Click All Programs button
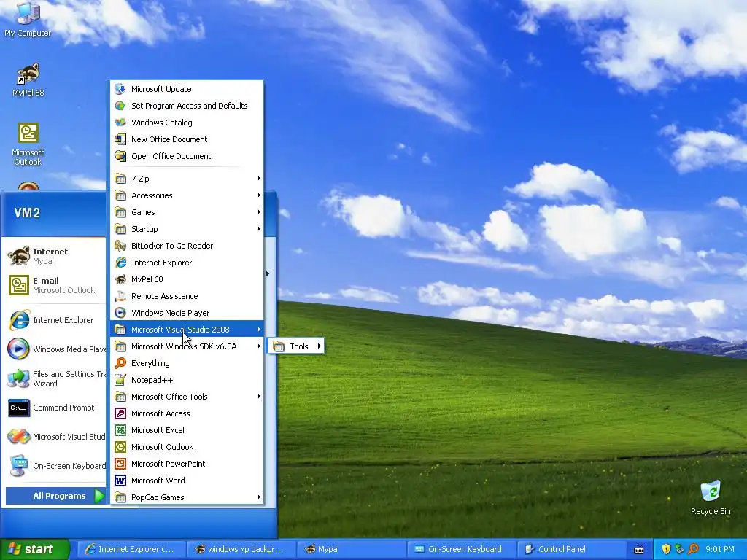The height and width of the screenshot is (560, 747). 55,496
